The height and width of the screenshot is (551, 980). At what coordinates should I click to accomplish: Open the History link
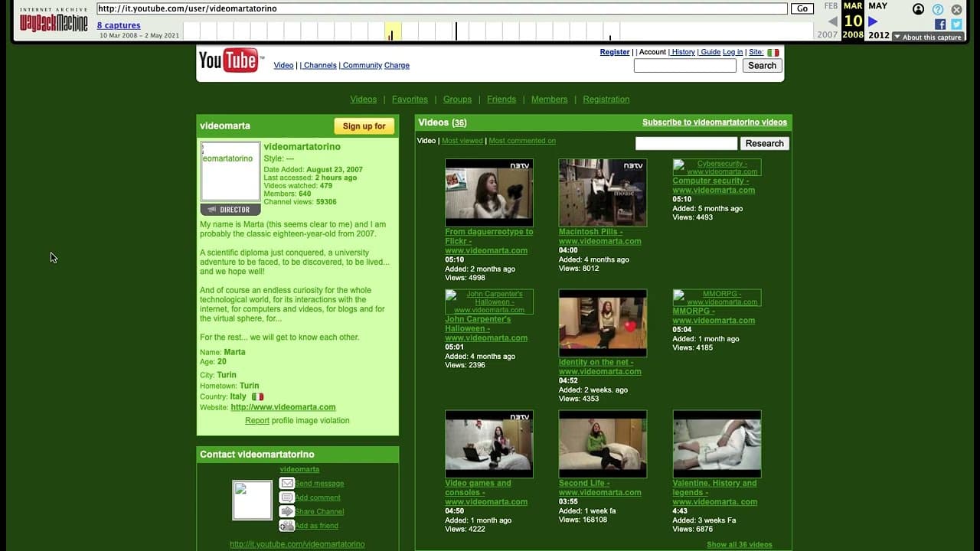(x=681, y=52)
